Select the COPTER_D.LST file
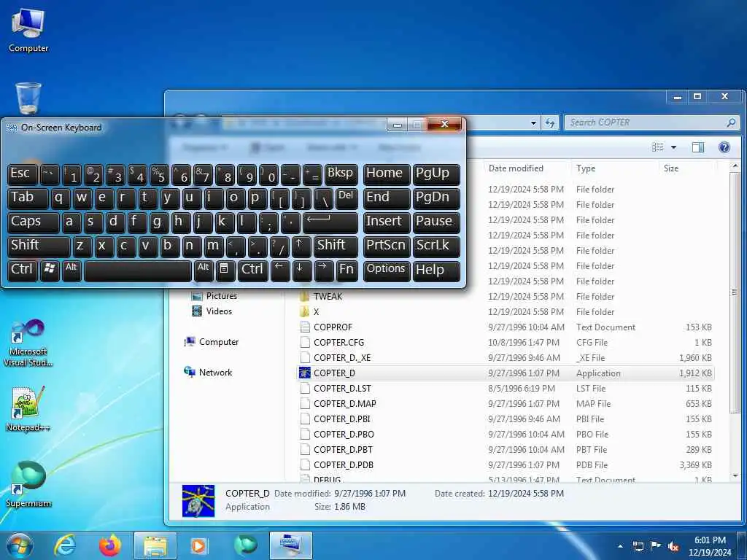Viewport: 747px width, 560px height. pos(336,388)
